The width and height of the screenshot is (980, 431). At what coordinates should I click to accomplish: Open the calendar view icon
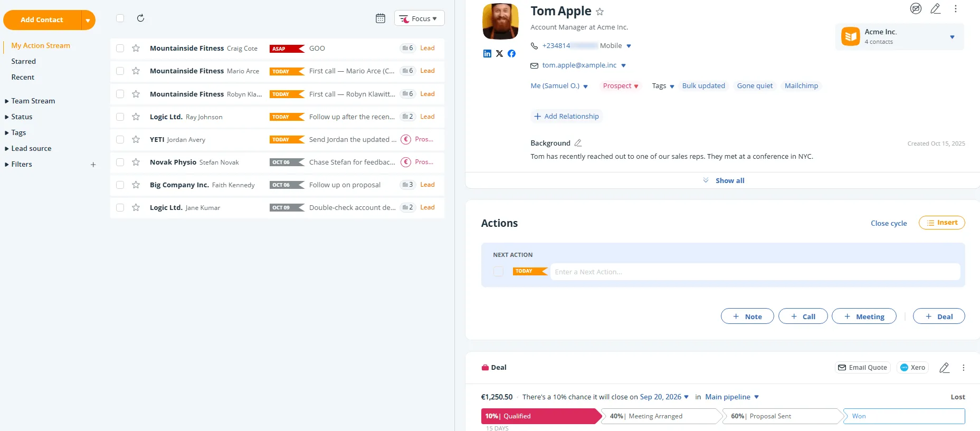(x=380, y=18)
